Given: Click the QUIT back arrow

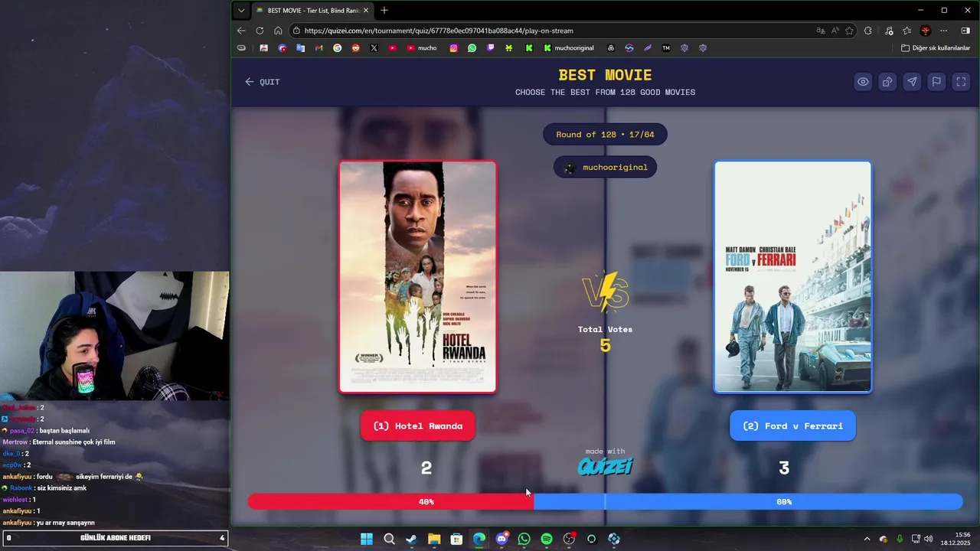Looking at the screenshot, I should (262, 82).
